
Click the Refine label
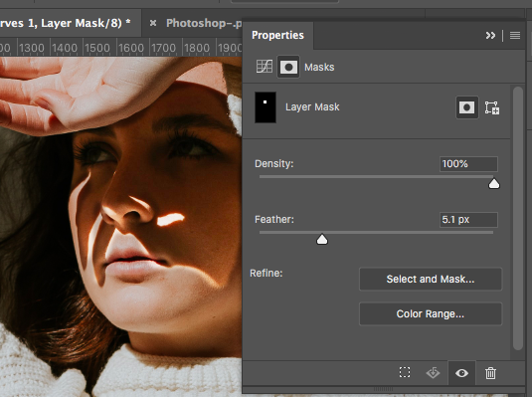coord(266,273)
